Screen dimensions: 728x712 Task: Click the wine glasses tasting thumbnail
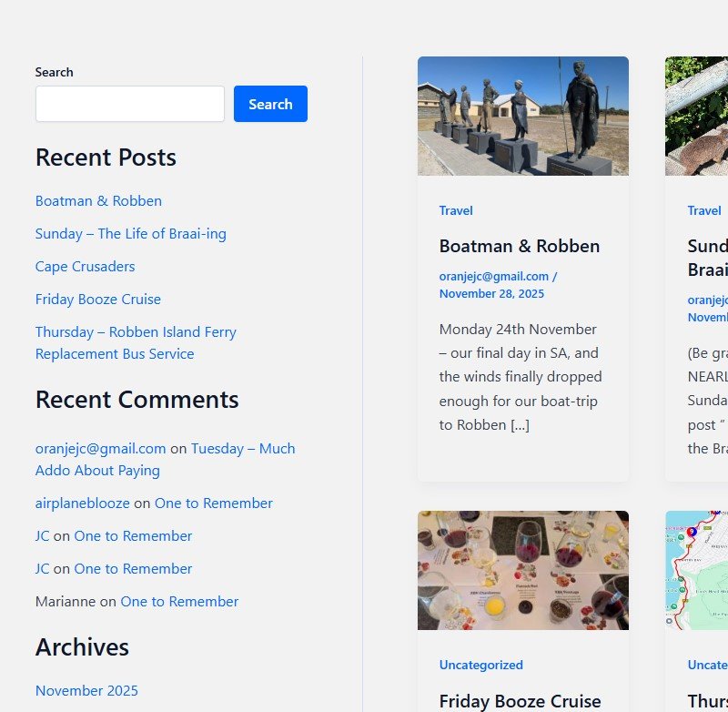522,570
